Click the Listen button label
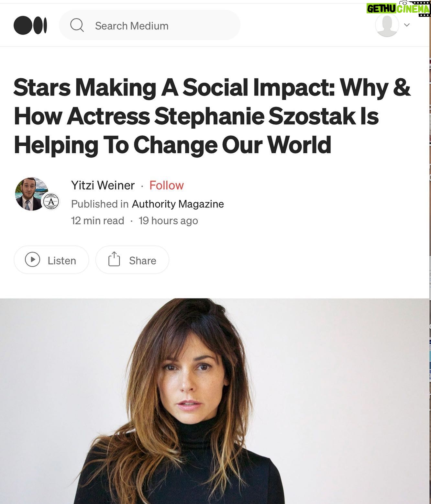The width and height of the screenshot is (431, 504). tap(62, 261)
